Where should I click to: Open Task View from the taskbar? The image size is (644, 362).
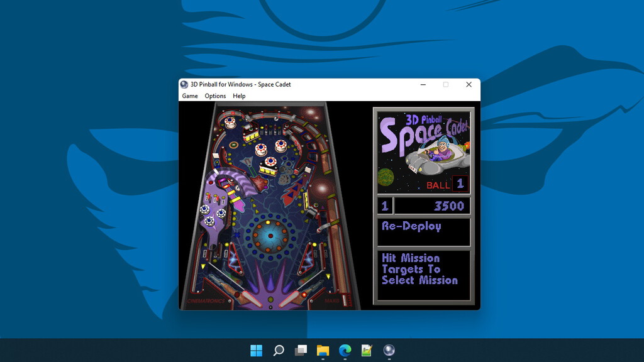(301, 350)
